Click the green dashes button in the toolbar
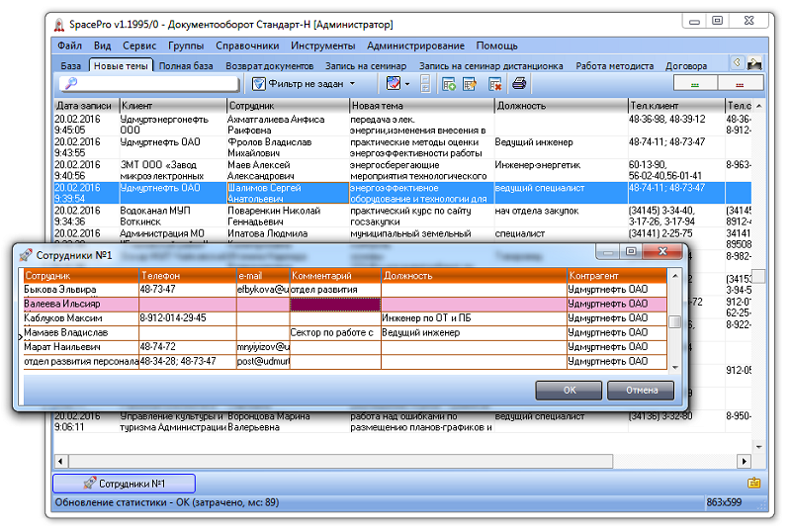Viewport: 791px width, 532px height. tap(695, 84)
